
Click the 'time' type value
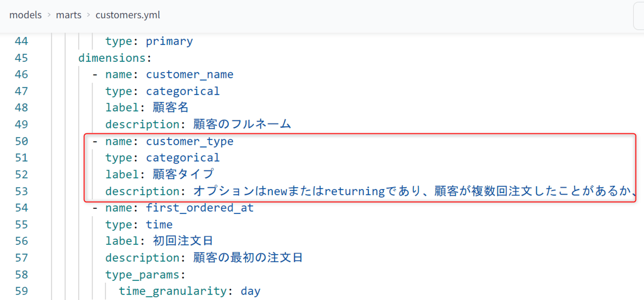click(159, 225)
